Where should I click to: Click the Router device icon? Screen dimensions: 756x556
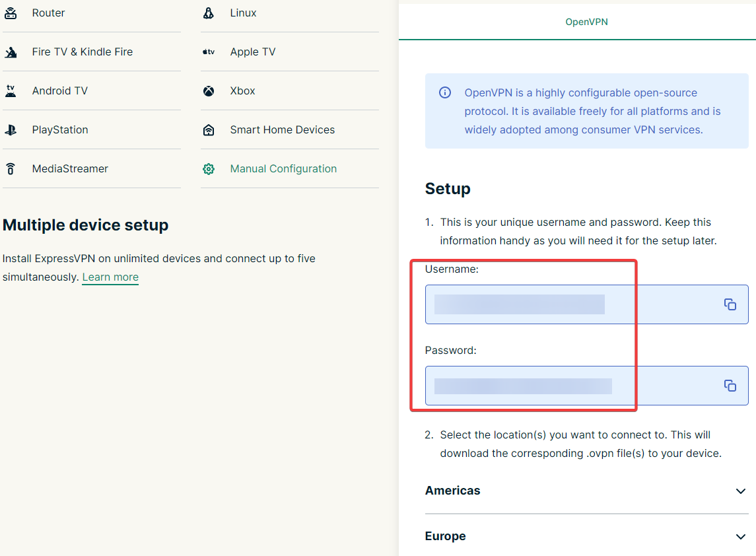(11, 13)
